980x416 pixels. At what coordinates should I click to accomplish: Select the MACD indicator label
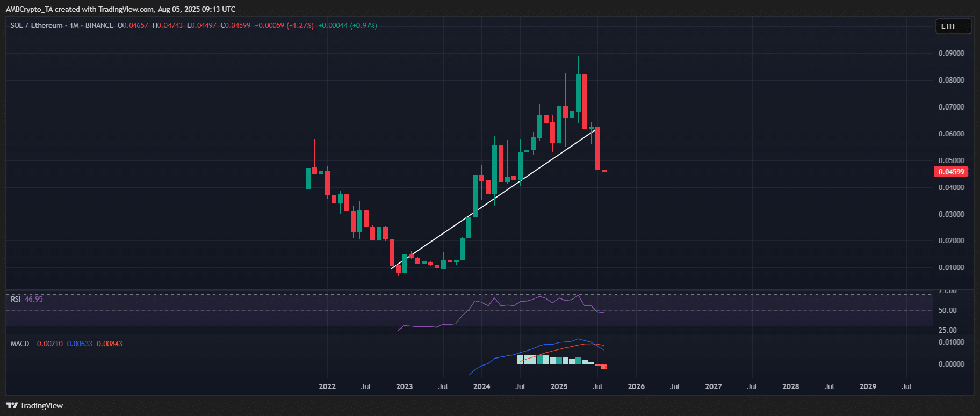tap(20, 344)
